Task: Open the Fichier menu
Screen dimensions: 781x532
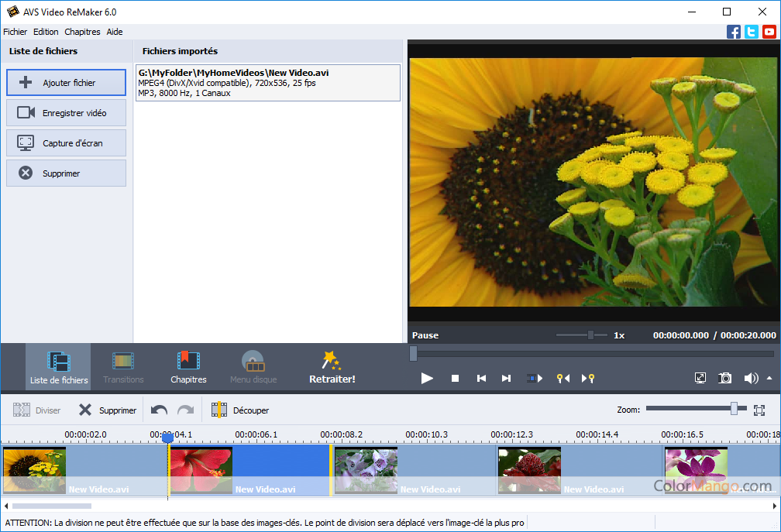Action: click(x=15, y=32)
